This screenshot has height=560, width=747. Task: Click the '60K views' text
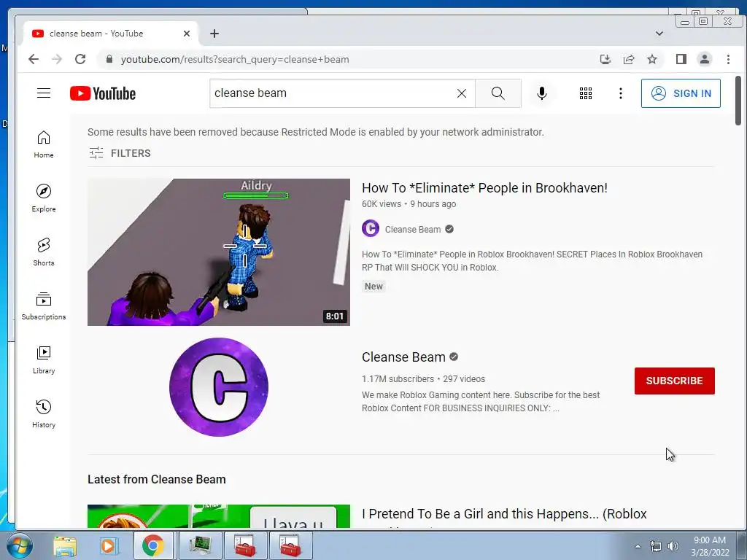381,204
